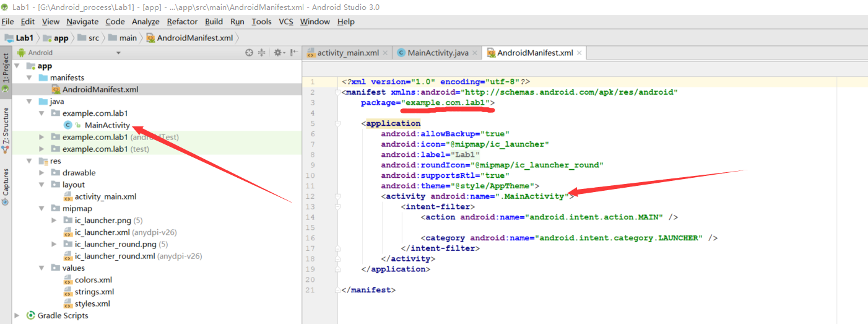
Task: Open the Edit menu
Action: [x=27, y=22]
